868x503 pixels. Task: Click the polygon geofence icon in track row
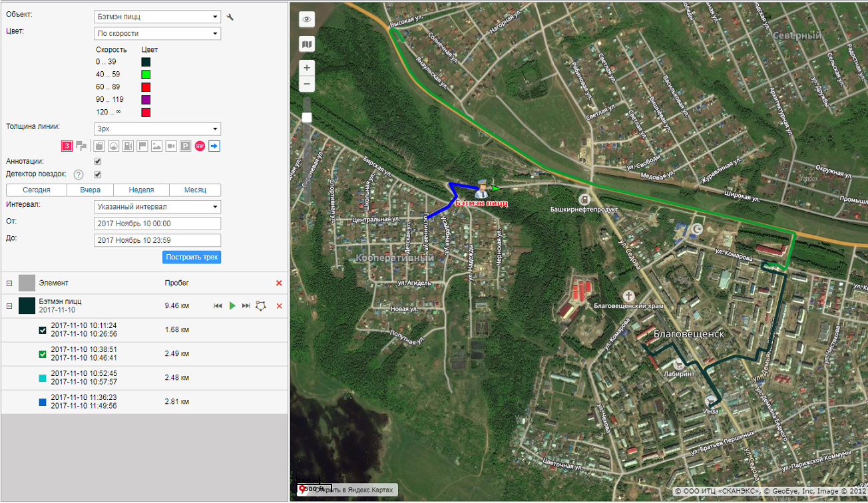point(261,305)
